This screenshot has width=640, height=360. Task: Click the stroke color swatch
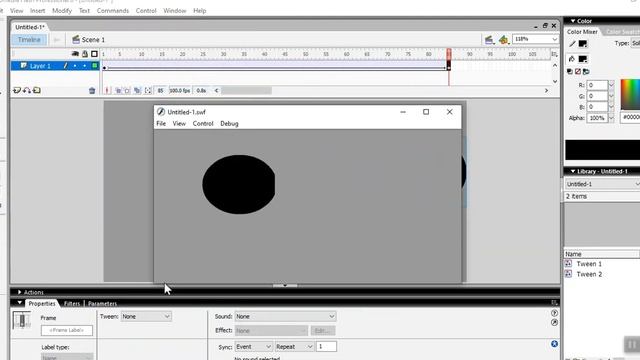(x=583, y=44)
